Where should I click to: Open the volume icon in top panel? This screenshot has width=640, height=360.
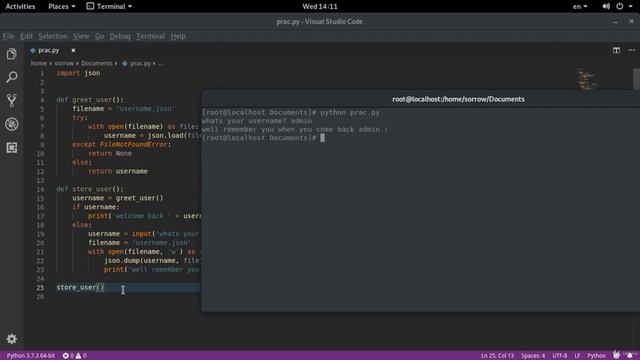[606, 6]
